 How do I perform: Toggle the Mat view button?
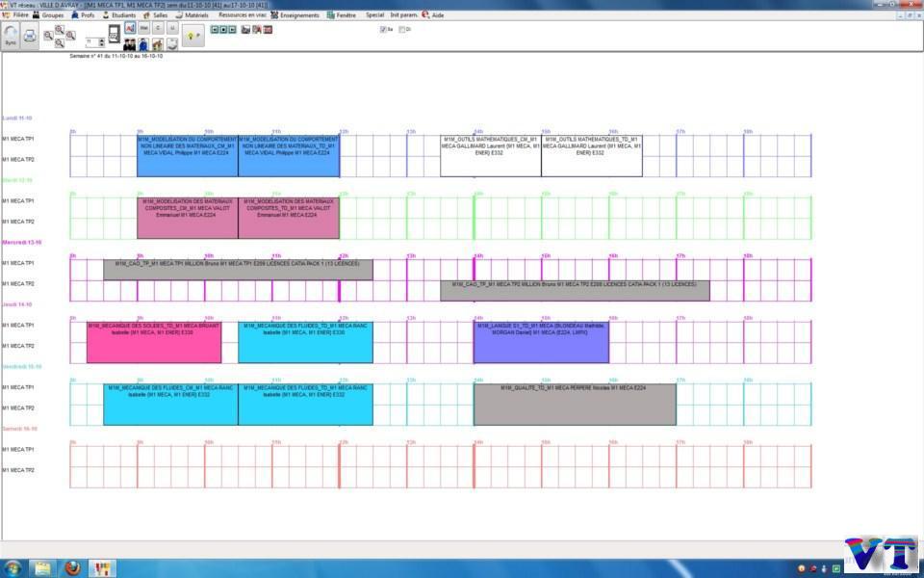(143, 28)
